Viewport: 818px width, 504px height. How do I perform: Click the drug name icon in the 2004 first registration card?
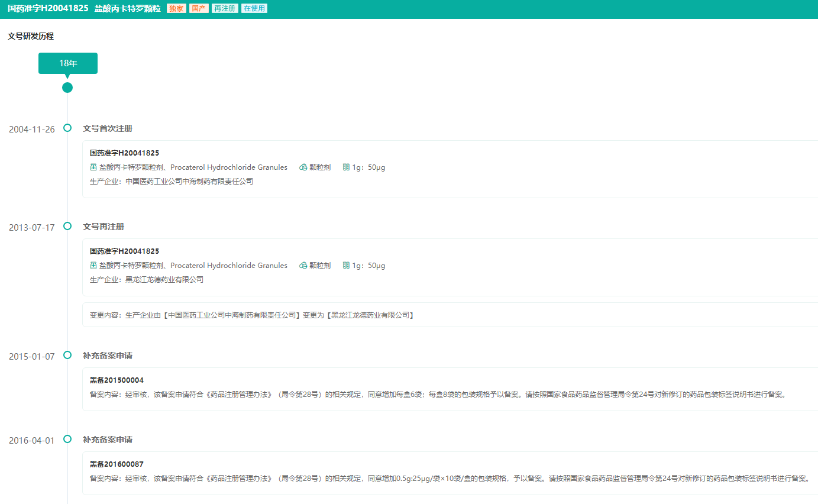click(93, 167)
